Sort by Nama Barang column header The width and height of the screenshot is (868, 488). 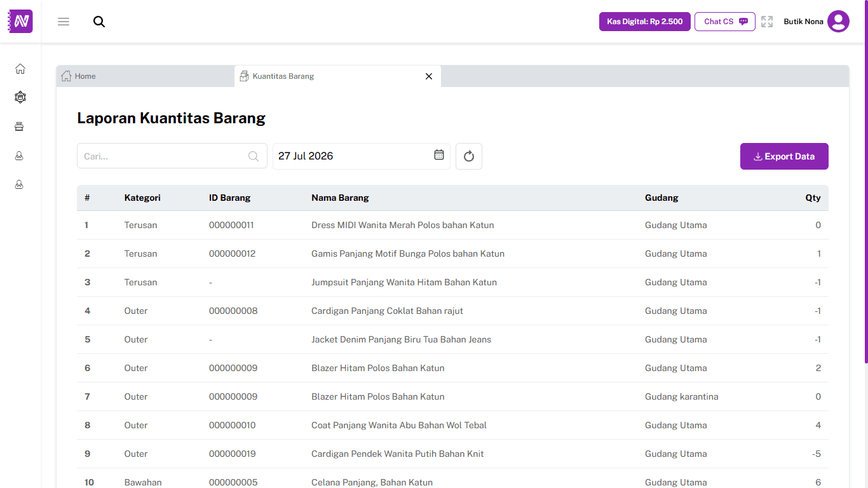[x=340, y=198]
